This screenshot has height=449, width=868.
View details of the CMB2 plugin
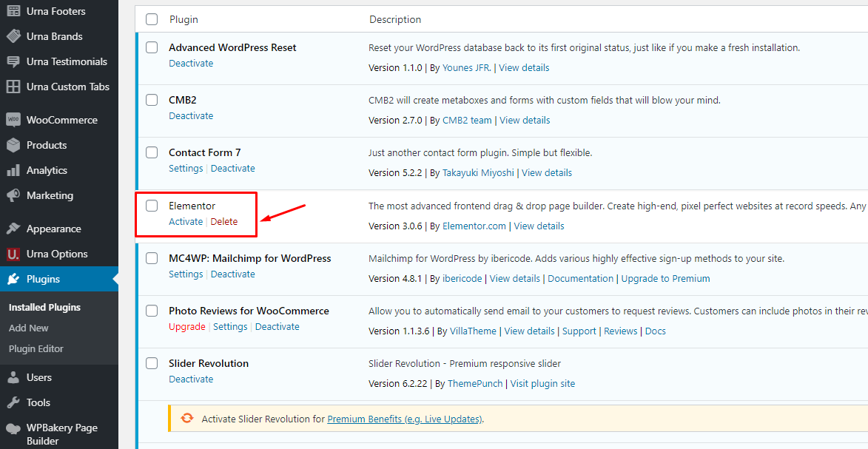[x=525, y=120]
